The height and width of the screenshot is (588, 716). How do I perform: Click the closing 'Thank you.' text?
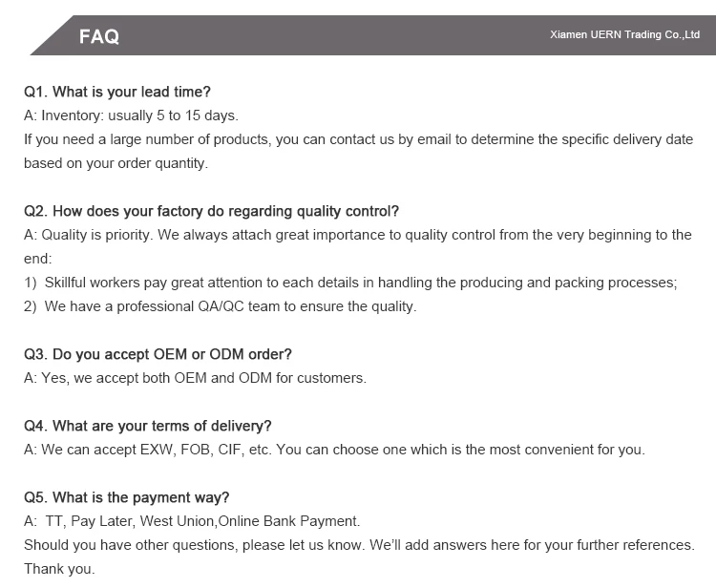59,569
